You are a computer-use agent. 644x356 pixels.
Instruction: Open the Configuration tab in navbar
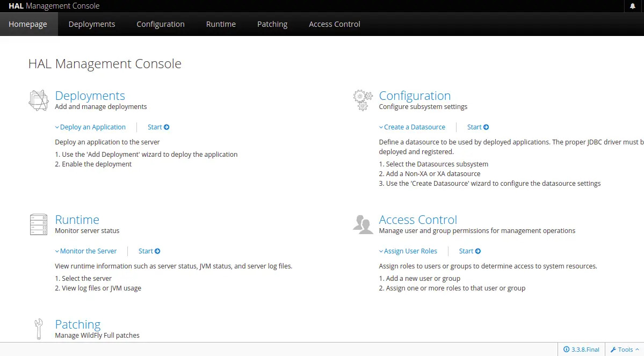pyautogui.click(x=161, y=24)
